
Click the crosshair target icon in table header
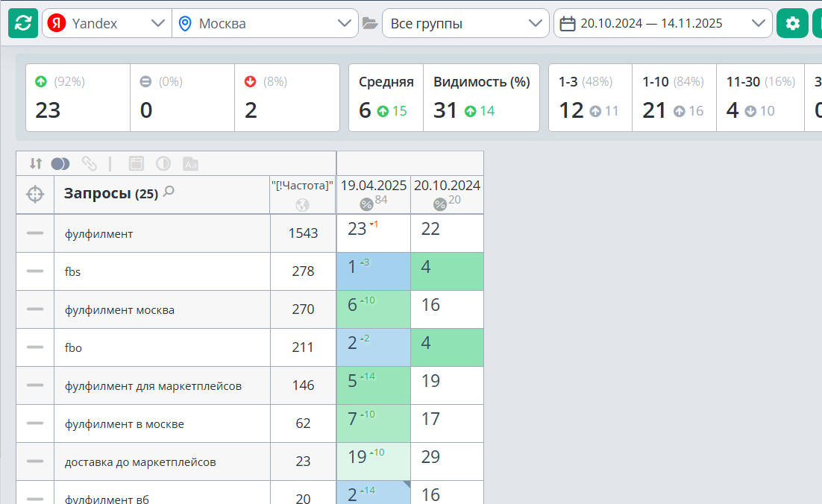[35, 195]
